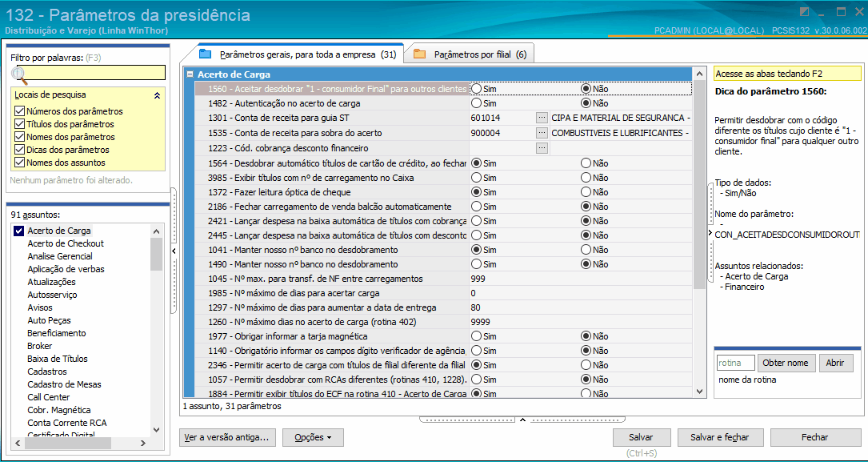868x462 pixels.
Task: Select Beneficiamento subject
Action: [57, 333]
